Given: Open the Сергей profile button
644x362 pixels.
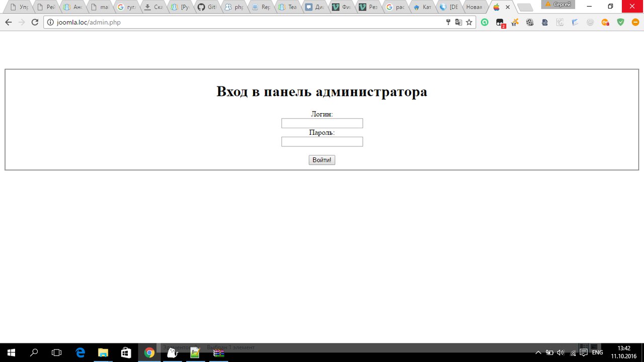Looking at the screenshot, I should tap(558, 5).
